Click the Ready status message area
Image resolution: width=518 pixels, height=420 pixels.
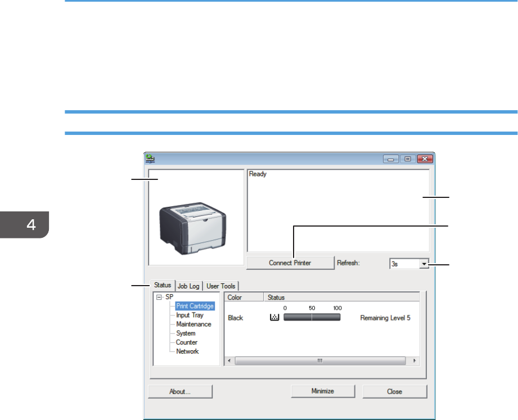pos(338,211)
